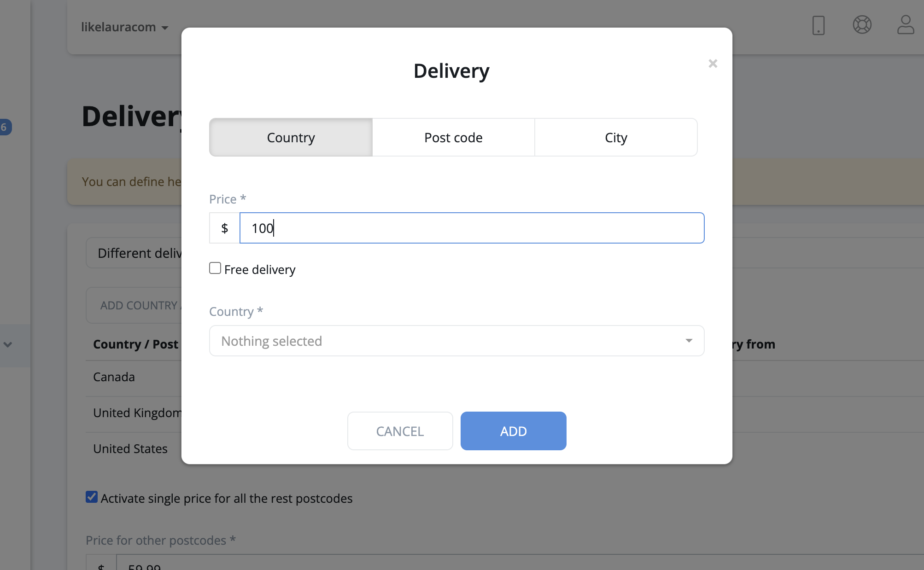Select the Country tab

tap(291, 137)
